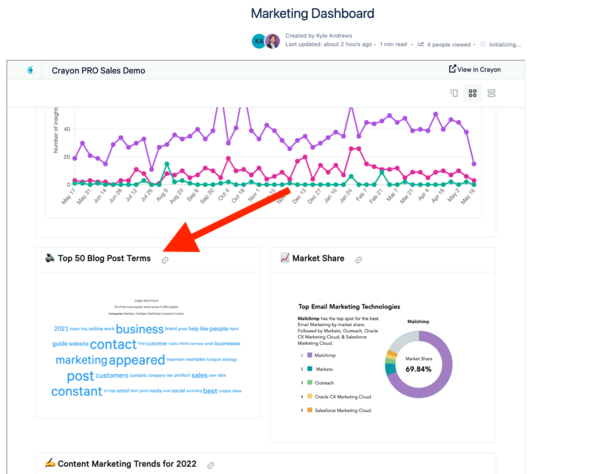600x474 pixels.
Task: Click the teal KA author avatar
Action: coord(259,41)
